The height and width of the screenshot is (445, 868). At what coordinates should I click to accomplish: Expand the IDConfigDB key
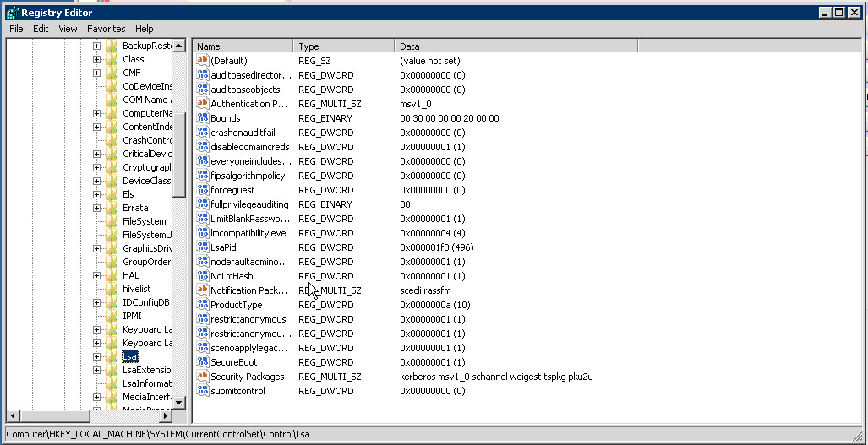[97, 302]
